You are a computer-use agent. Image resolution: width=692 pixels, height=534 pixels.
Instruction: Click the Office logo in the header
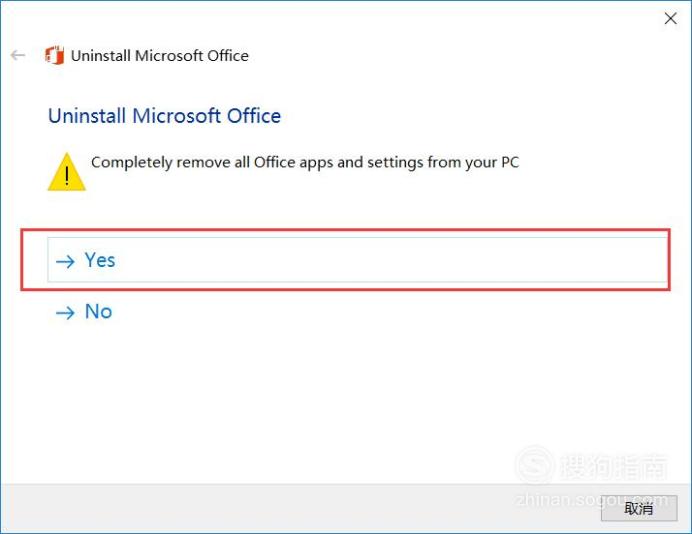(55, 55)
